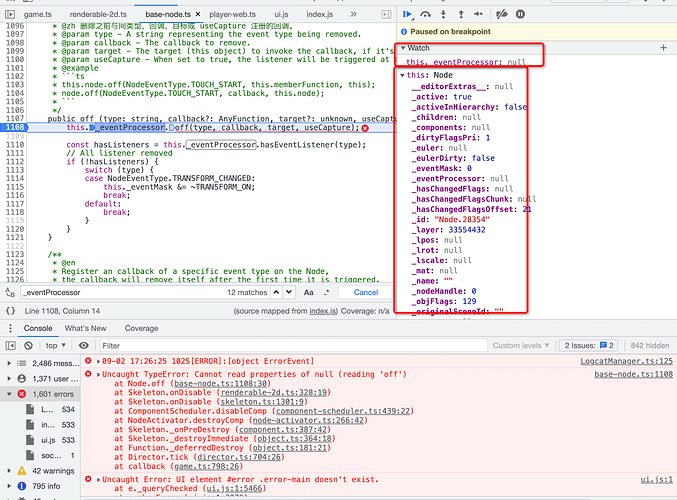Go to next search match
This screenshot has height=500, width=677.
pyautogui.click(x=289, y=292)
